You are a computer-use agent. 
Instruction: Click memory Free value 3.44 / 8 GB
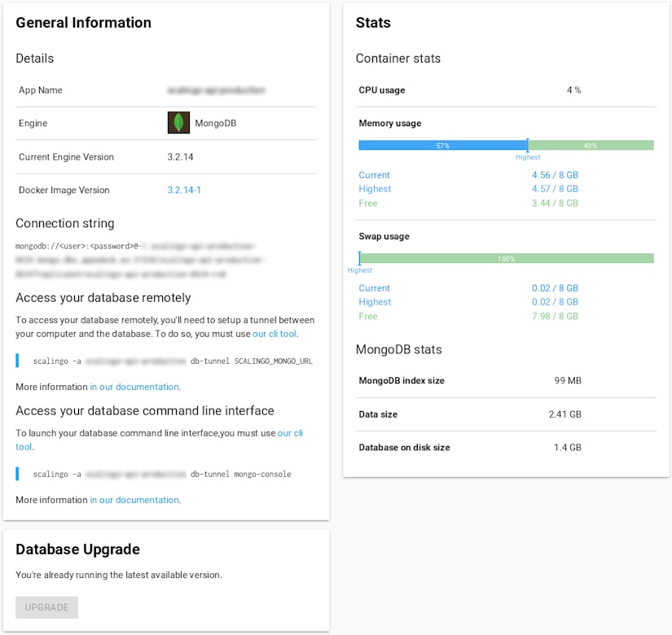(x=555, y=203)
